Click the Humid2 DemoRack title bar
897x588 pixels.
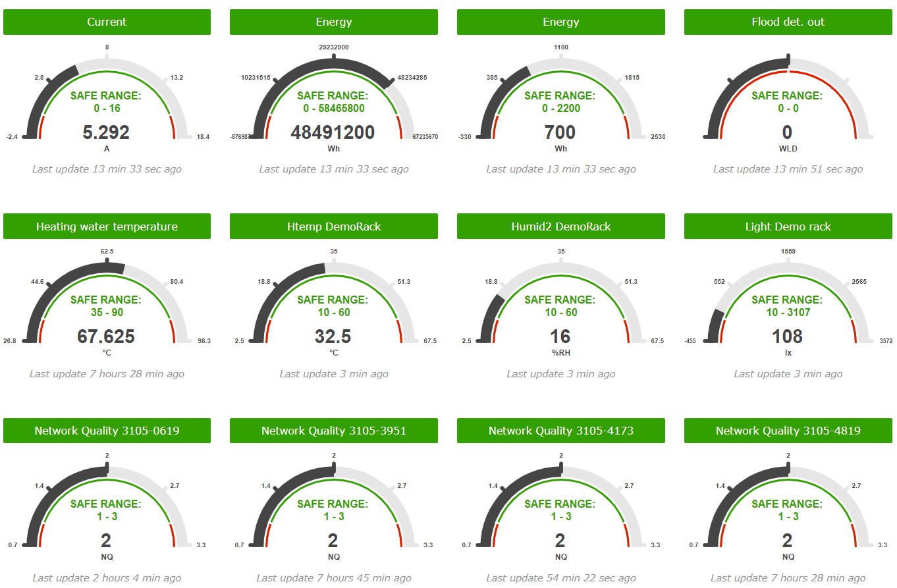point(560,227)
